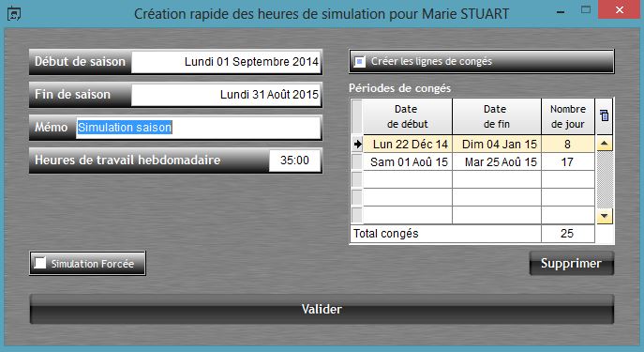Screen dimensions: 644x352
Task: Click the row arrow beside Lun 22 Déc 14
Action: [x=357, y=144]
